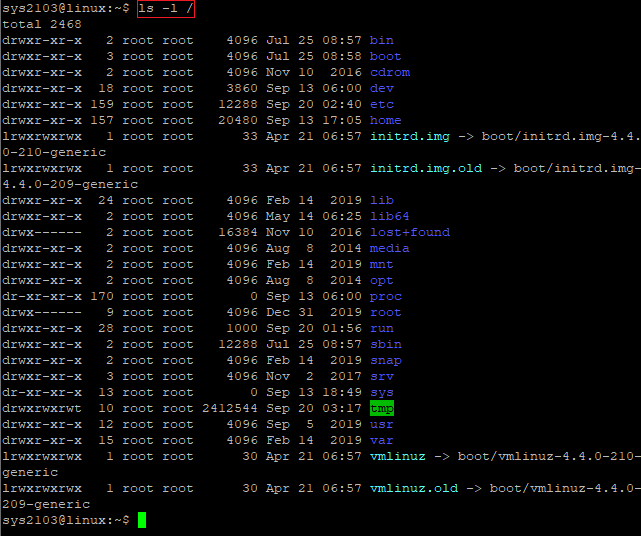Click the link count "159" on etc row
This screenshot has width=641, height=536.
[x=102, y=104]
